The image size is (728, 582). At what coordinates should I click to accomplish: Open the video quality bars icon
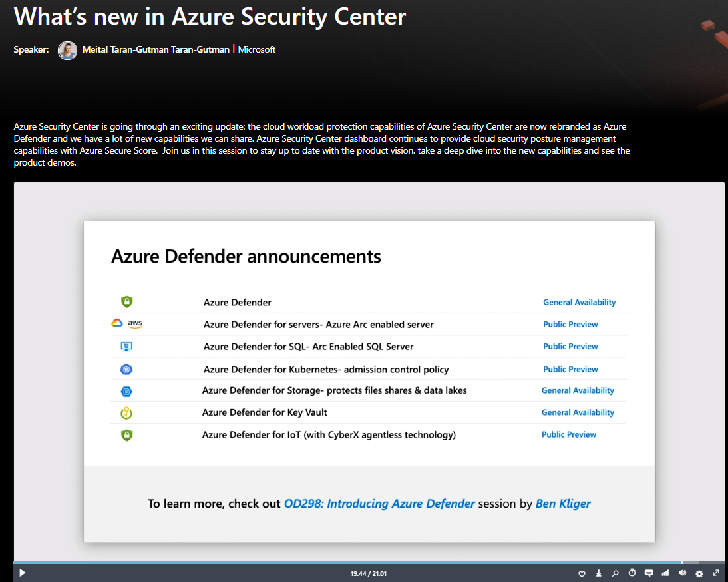[665, 573]
